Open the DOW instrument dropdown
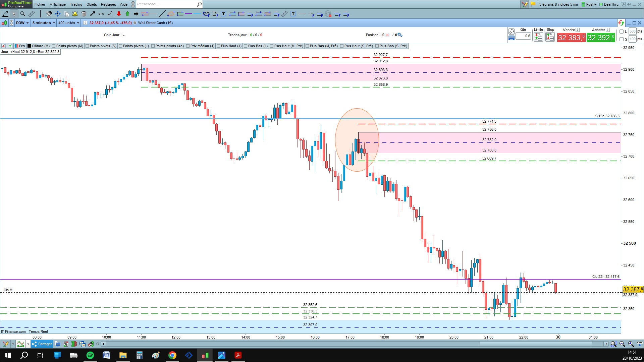 coord(22,23)
